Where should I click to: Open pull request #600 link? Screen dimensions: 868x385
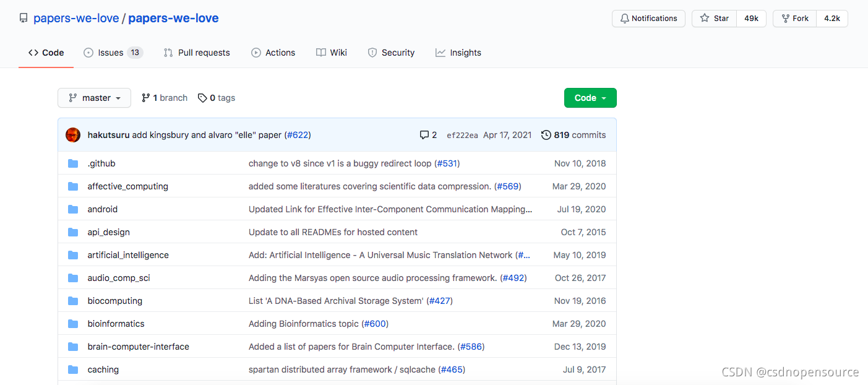pos(375,324)
